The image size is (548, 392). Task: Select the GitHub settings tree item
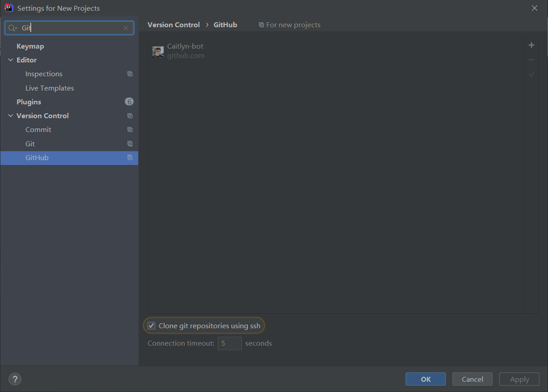(69, 158)
